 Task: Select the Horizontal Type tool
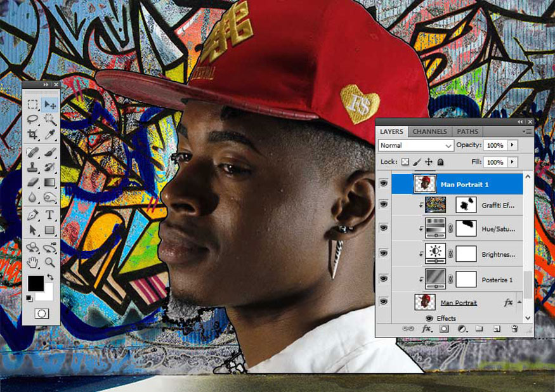[49, 214]
